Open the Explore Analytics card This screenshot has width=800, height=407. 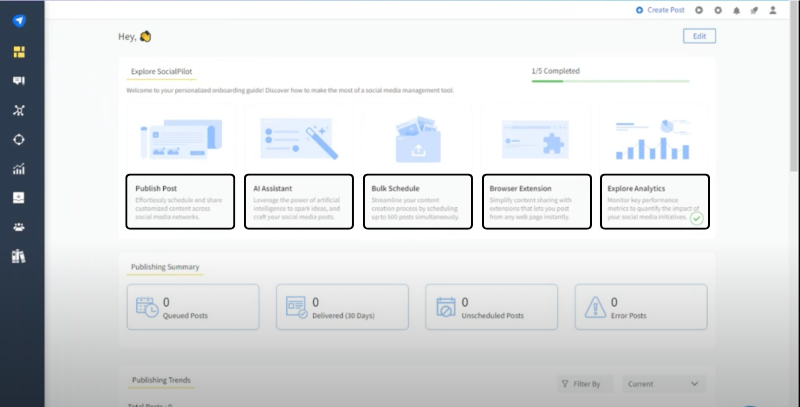point(655,202)
